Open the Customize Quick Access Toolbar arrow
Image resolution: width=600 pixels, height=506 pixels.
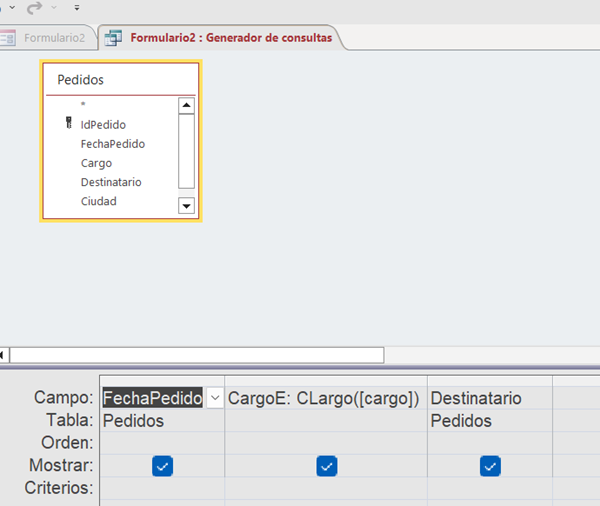[77, 8]
